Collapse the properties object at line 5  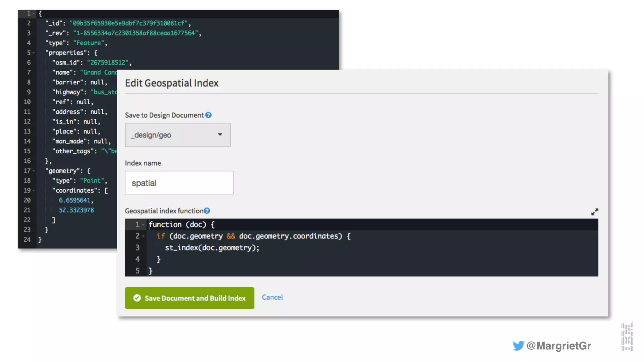click(x=34, y=53)
